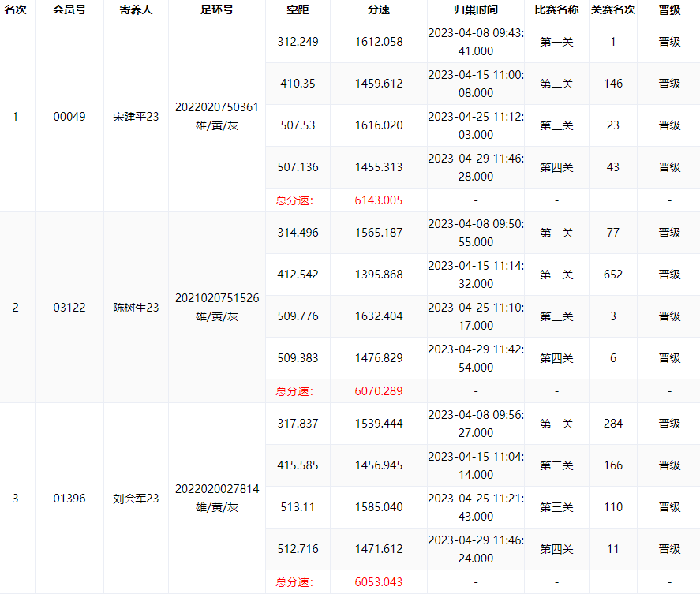The height and width of the screenshot is (594, 700).
Task: Click ring number 2022020750361
Action: click(x=217, y=107)
